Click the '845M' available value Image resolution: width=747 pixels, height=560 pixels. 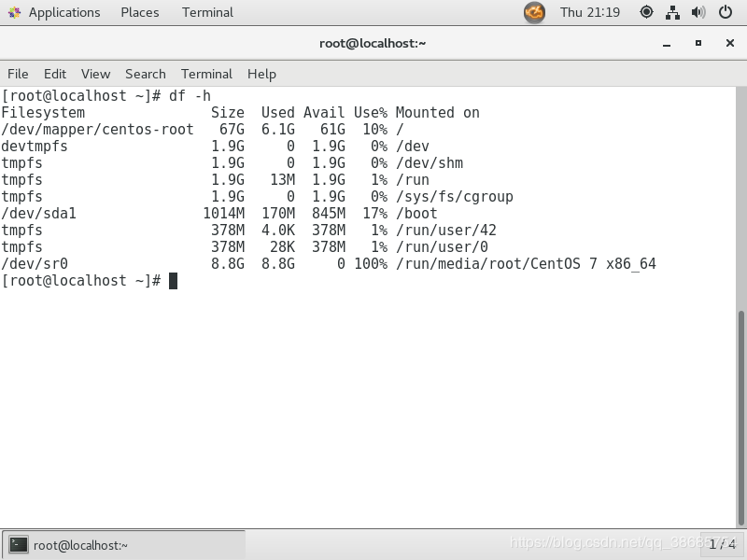click(x=329, y=214)
